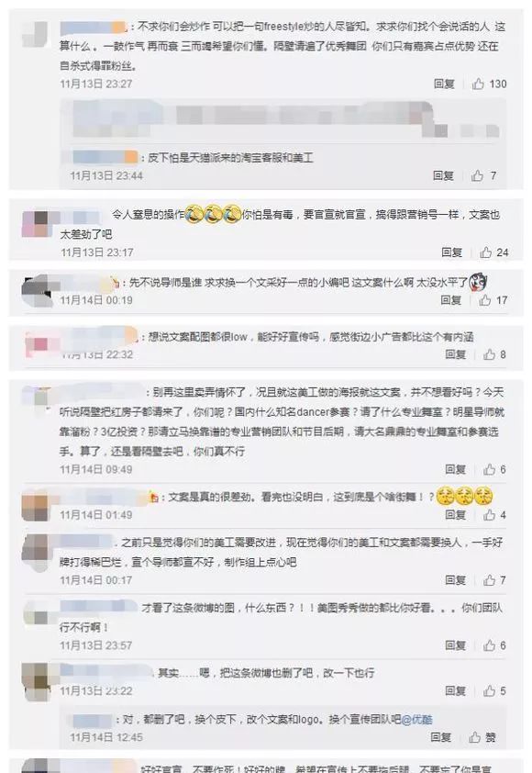Open avatar of the 01:49 commenter
Viewport: 532px width, 773px height.
coord(36,506)
